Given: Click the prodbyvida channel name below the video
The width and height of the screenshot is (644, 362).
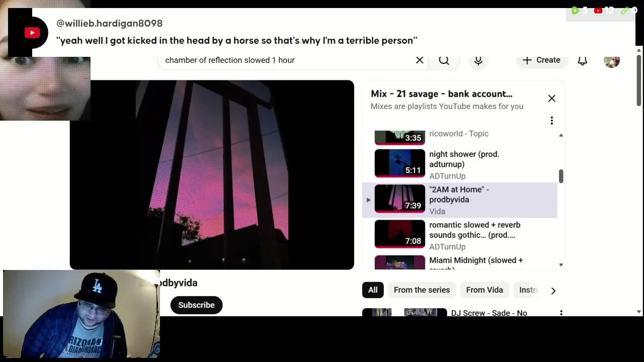Looking at the screenshot, I should coord(179,283).
